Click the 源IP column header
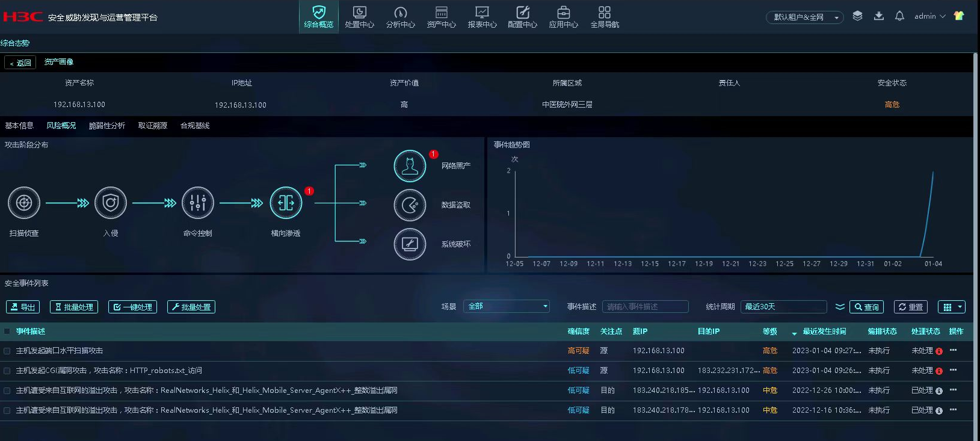980x441 pixels. pos(640,332)
